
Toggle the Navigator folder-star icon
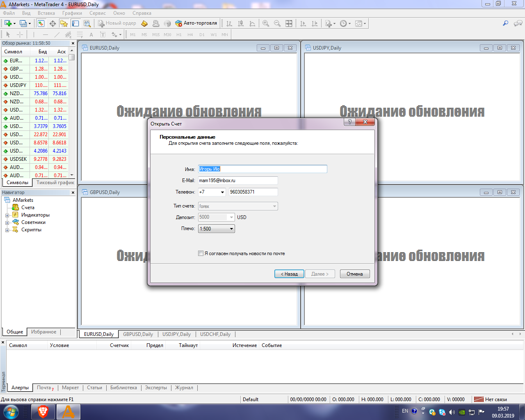[x=64, y=23]
